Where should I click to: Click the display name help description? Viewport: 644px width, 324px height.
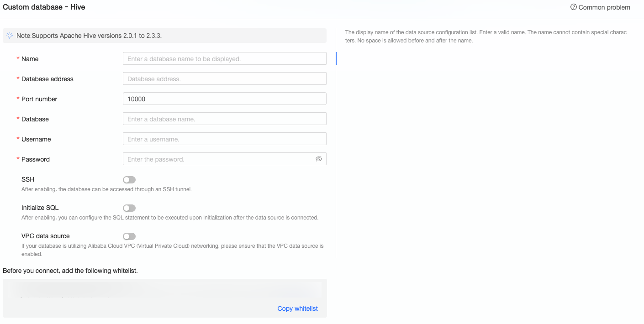tap(486, 37)
